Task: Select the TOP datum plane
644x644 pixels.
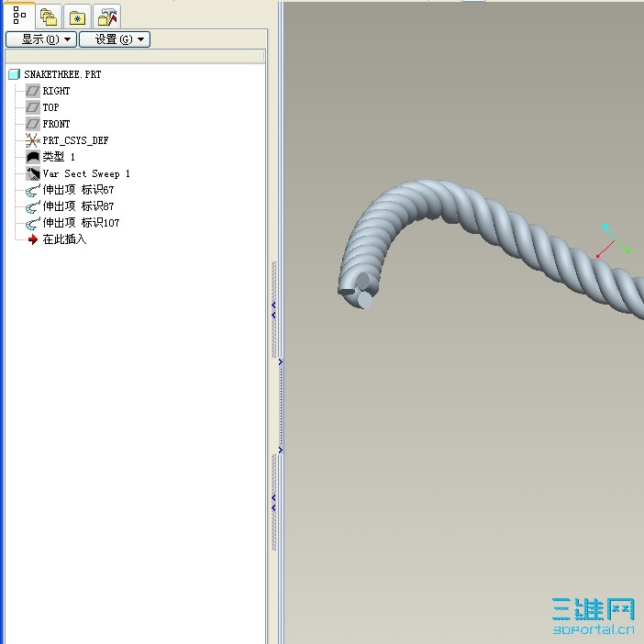Action: tap(51, 107)
